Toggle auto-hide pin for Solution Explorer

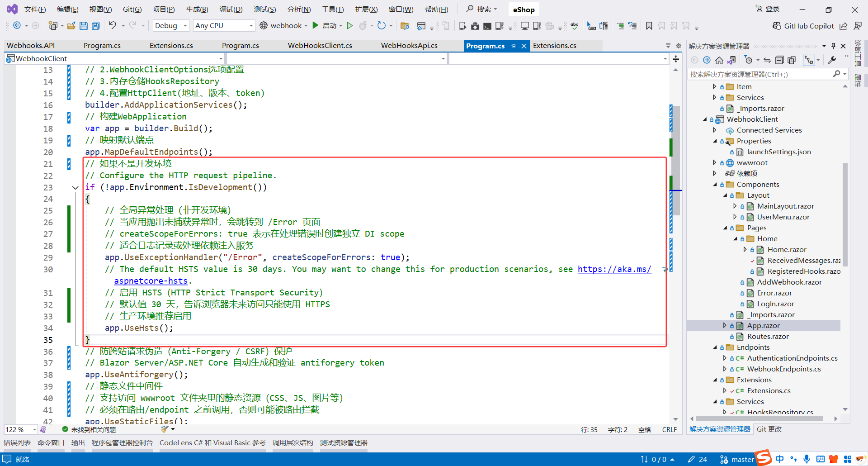coord(833,46)
